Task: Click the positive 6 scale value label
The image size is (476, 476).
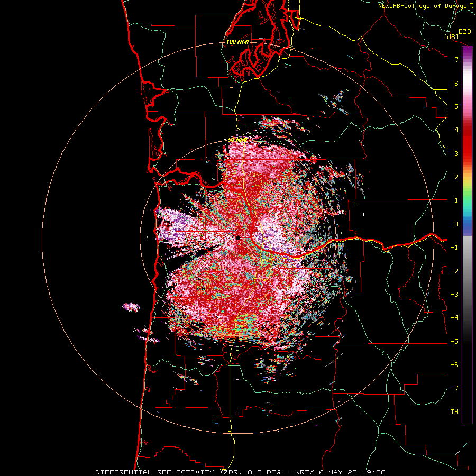Action: coord(456,83)
